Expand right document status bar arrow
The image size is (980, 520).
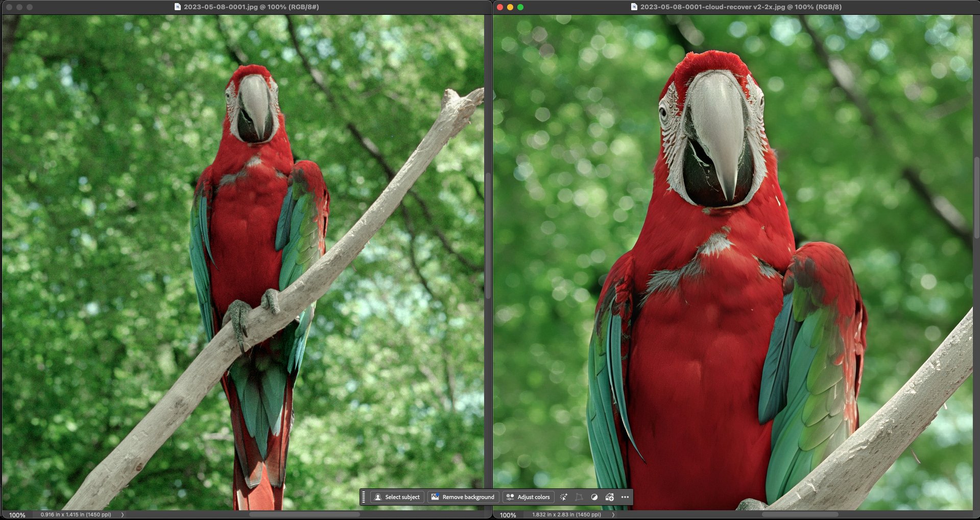click(x=613, y=515)
